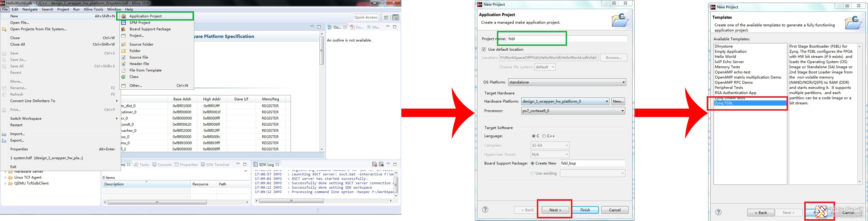Open the Xilinx Tools menu
This screenshot has height=221, width=868.
pos(93,9)
